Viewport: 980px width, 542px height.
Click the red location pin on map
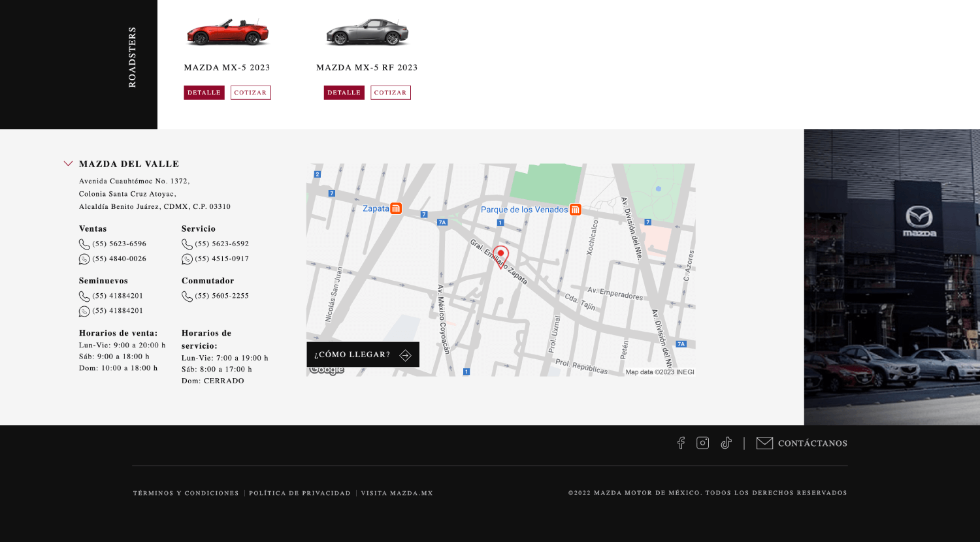(x=500, y=256)
